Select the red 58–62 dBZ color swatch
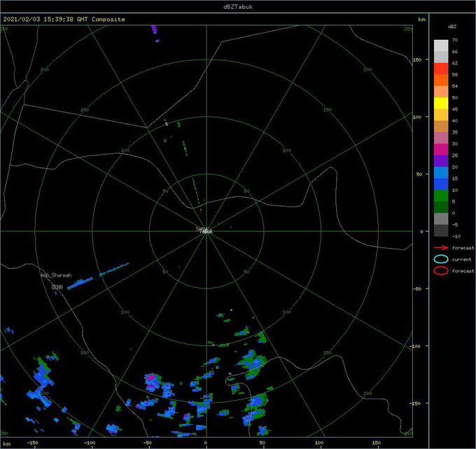476x449 pixels. [441, 69]
